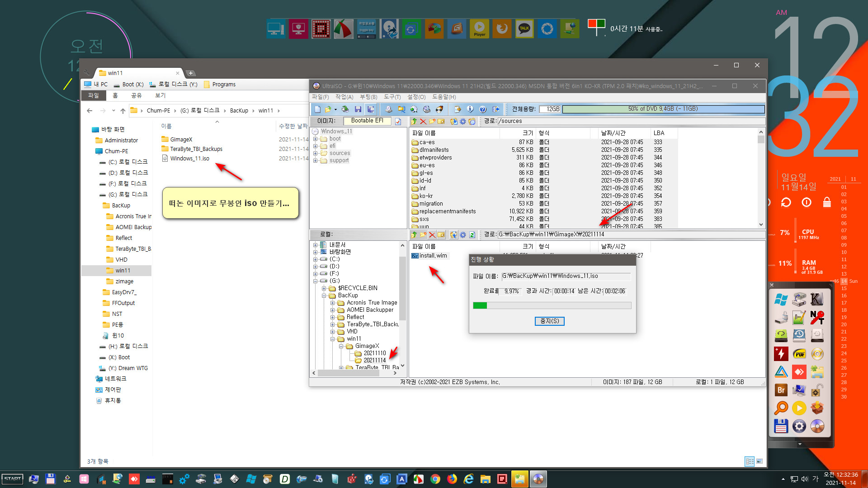Expand the support folder in image tree
868x488 pixels.
click(x=316, y=161)
